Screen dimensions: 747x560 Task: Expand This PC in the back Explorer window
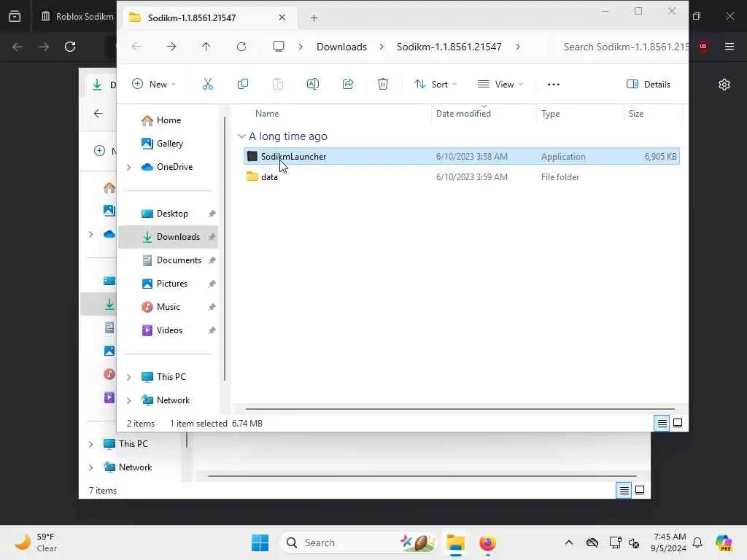(x=90, y=444)
